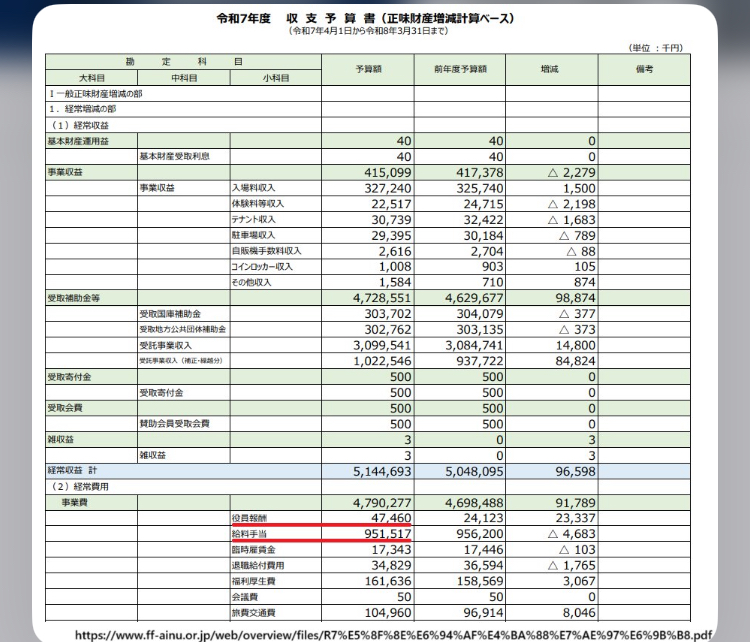This screenshot has height=642, width=750.
Task: Click the 自販機手数料収入 label
Action: (266, 251)
